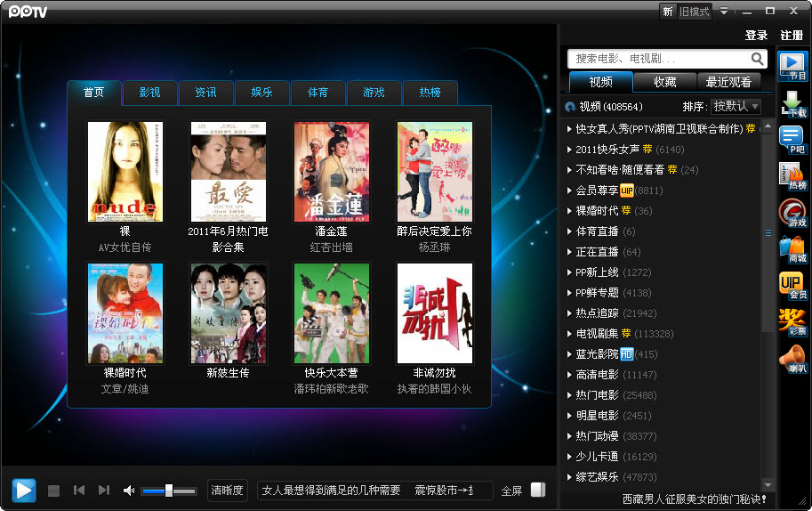This screenshot has height=511, width=812.
Task: Open the 非诚勿扰 poster
Action: (x=435, y=313)
